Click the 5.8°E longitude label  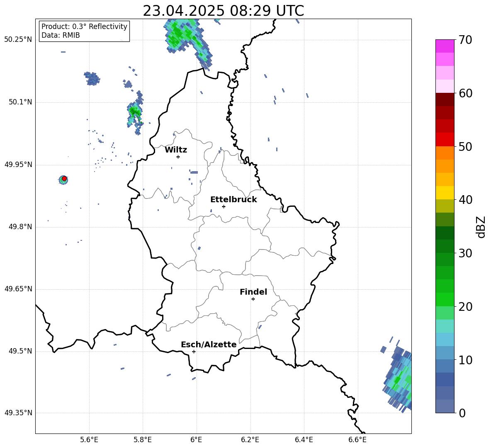pos(143,440)
